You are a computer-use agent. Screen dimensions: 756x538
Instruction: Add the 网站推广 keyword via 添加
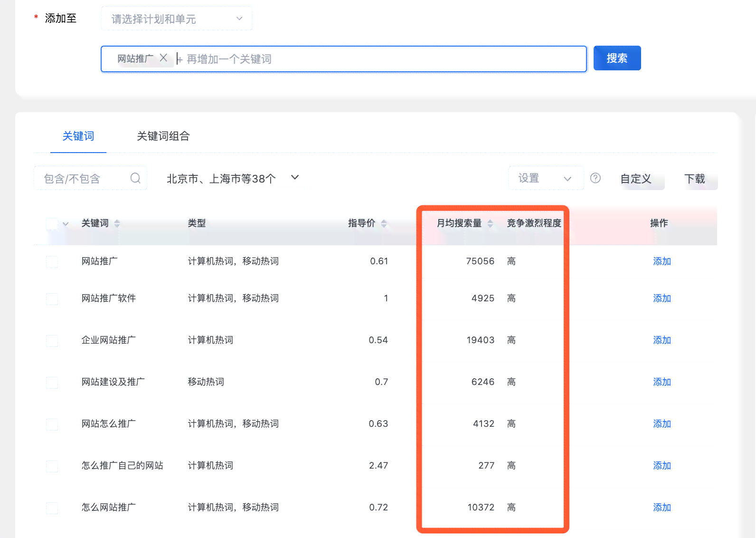(x=662, y=261)
